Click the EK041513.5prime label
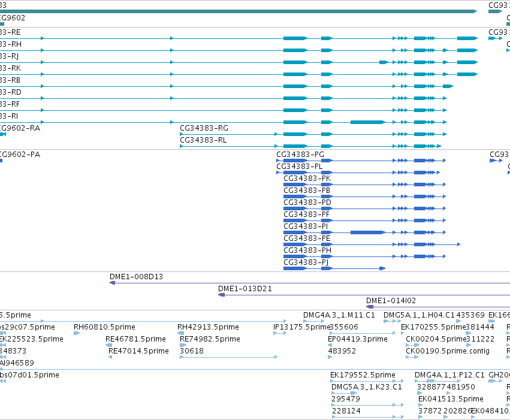Viewport: 510px width, 420px height. [x=451, y=399]
